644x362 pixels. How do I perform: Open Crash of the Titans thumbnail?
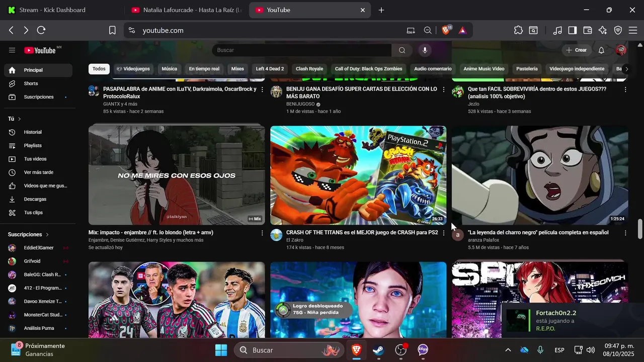358,175
